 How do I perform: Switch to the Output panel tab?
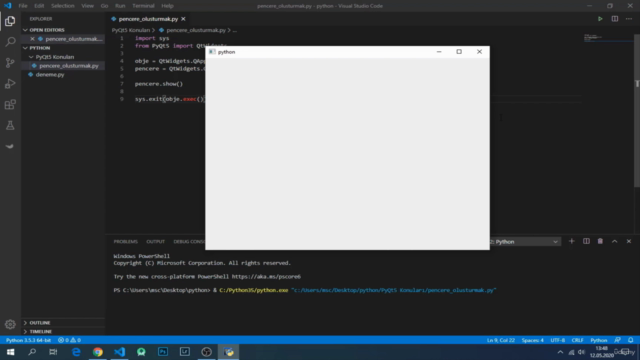pyautogui.click(x=156, y=242)
